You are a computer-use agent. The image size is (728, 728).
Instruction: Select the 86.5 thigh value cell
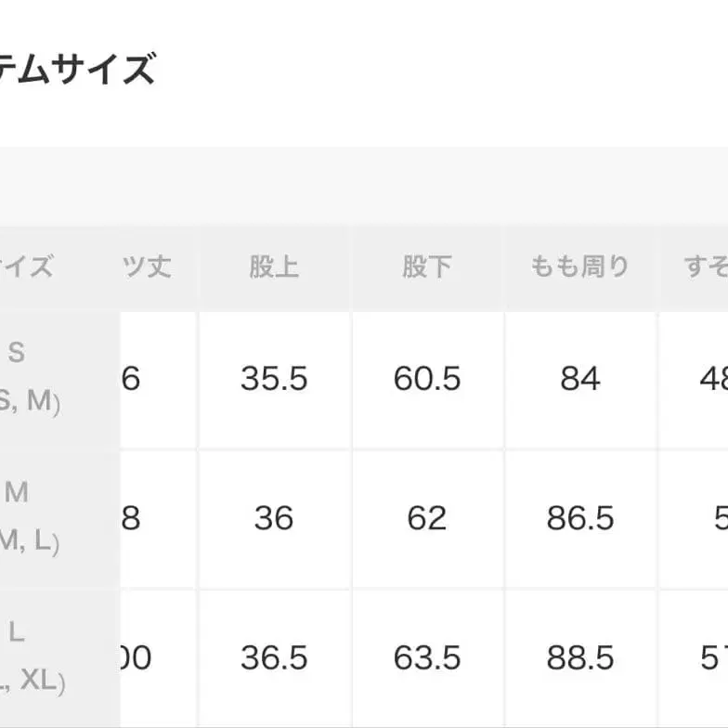(x=580, y=518)
